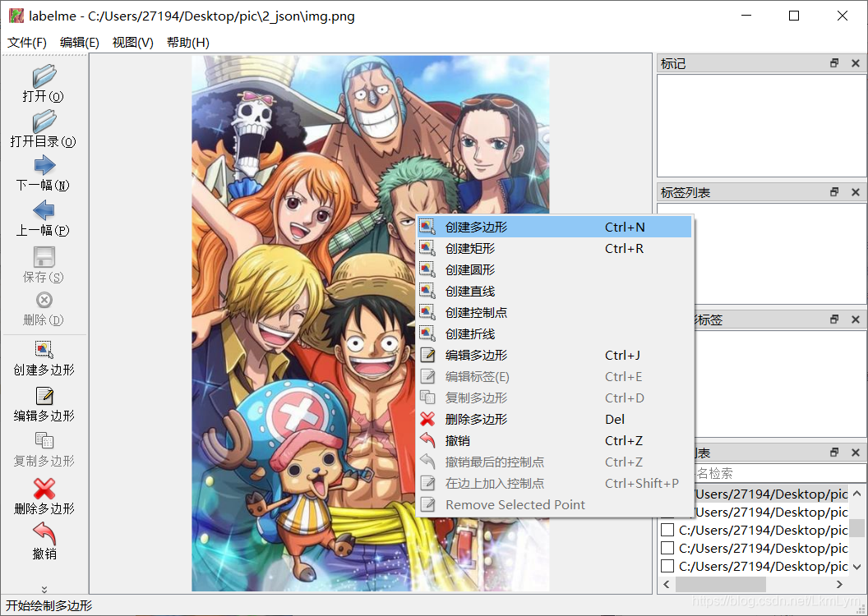Check the last visible file checkbox in file list
This screenshot has width=868, height=616.
[667, 566]
